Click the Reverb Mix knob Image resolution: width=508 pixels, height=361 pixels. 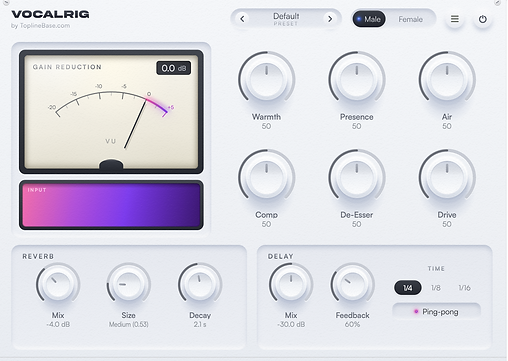tap(58, 284)
